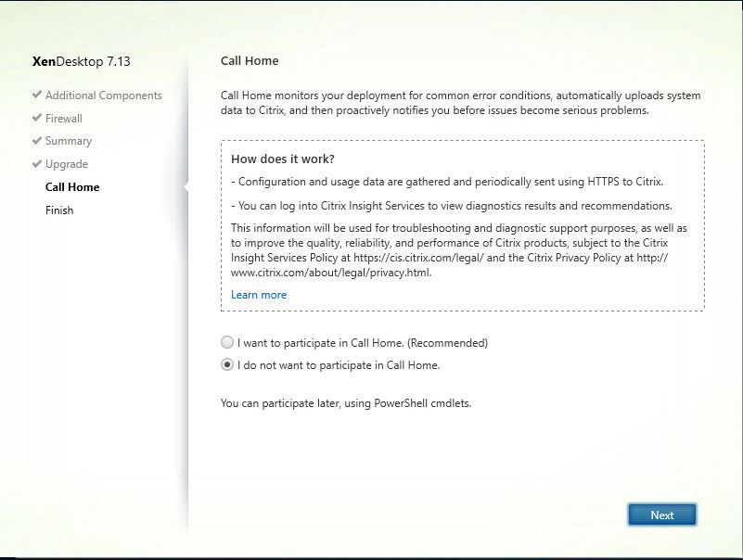Choose the do not want to participate option
The height and width of the screenshot is (560, 743).
[x=227, y=365]
